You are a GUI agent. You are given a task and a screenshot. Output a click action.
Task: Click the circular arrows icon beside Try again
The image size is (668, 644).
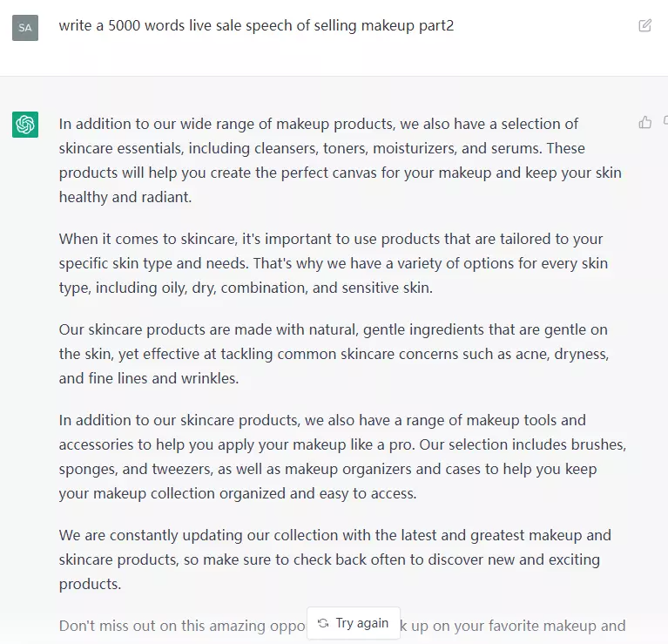(x=323, y=623)
